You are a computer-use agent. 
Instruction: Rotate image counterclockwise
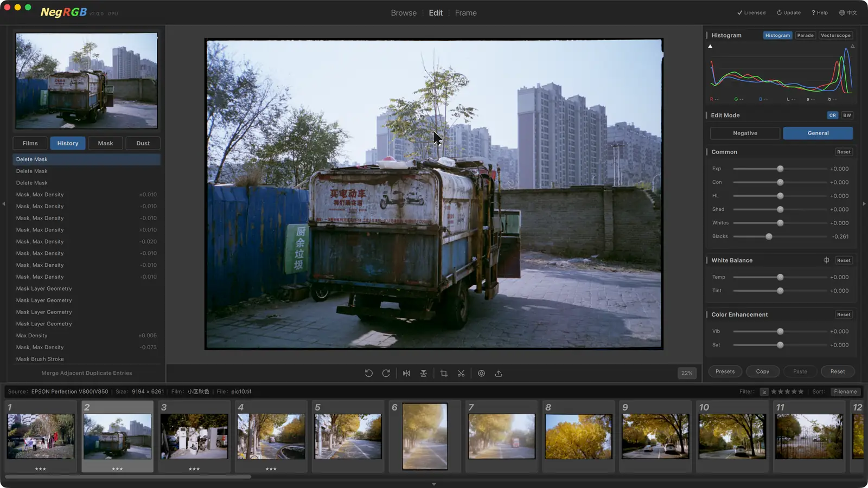[369, 373]
